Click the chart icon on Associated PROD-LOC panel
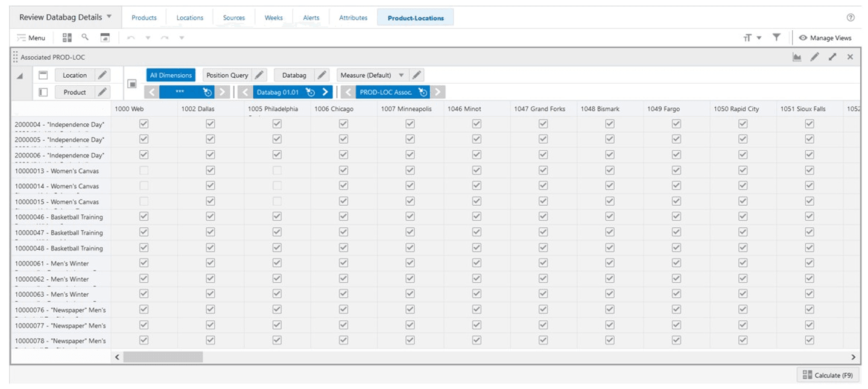The height and width of the screenshot is (389, 868). (x=798, y=57)
